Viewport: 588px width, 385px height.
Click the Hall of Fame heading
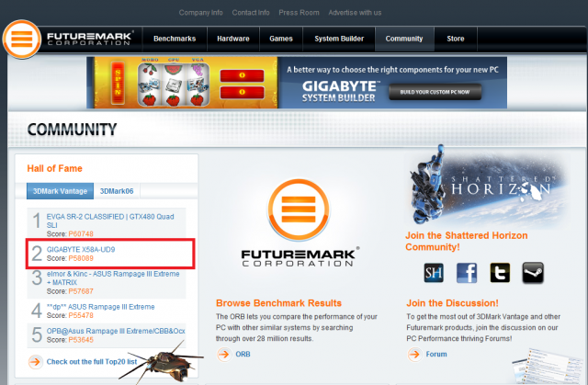pyautogui.click(x=55, y=169)
